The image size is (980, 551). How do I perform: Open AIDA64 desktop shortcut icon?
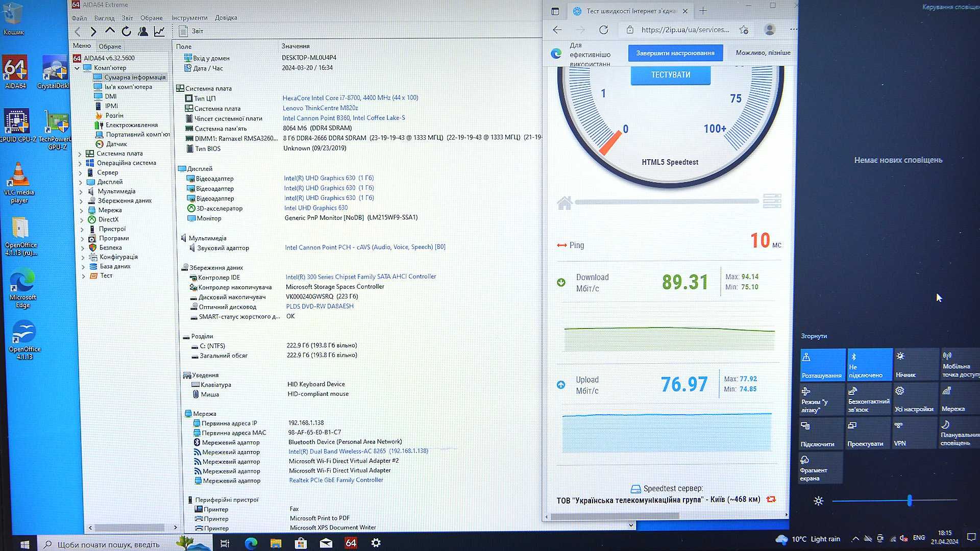pyautogui.click(x=15, y=73)
